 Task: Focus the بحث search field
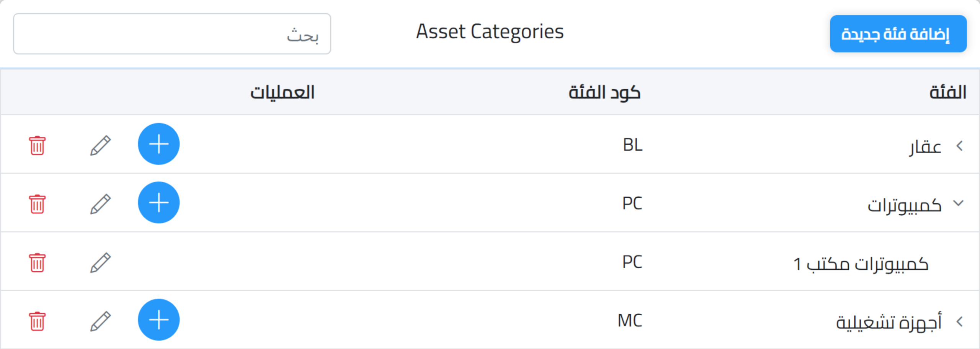coord(172,34)
